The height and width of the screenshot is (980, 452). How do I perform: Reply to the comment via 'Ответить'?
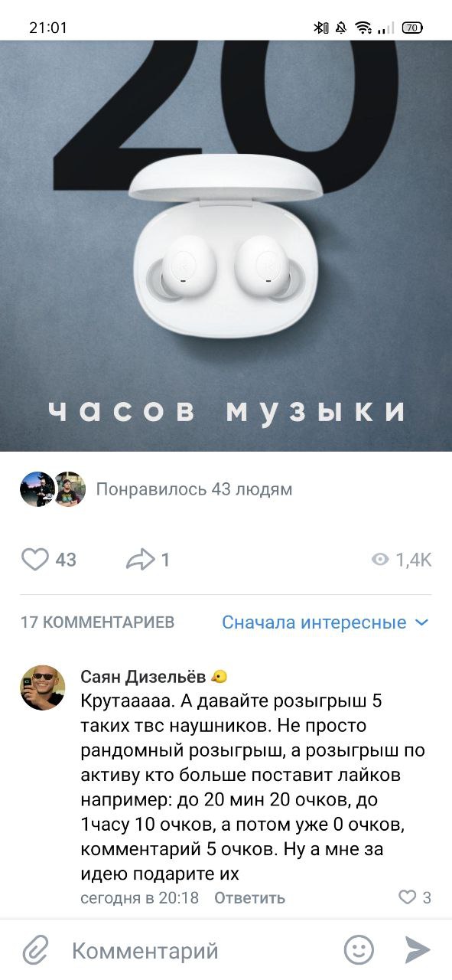pyautogui.click(x=249, y=898)
